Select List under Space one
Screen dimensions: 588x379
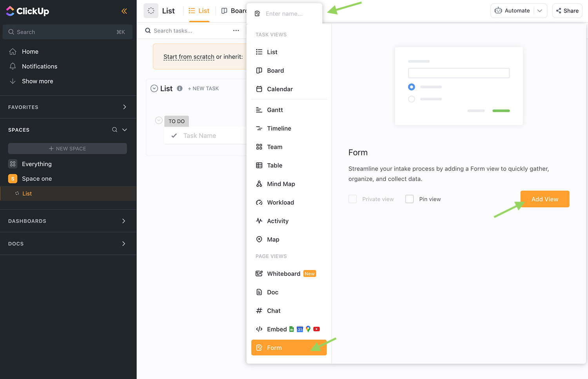pos(27,193)
